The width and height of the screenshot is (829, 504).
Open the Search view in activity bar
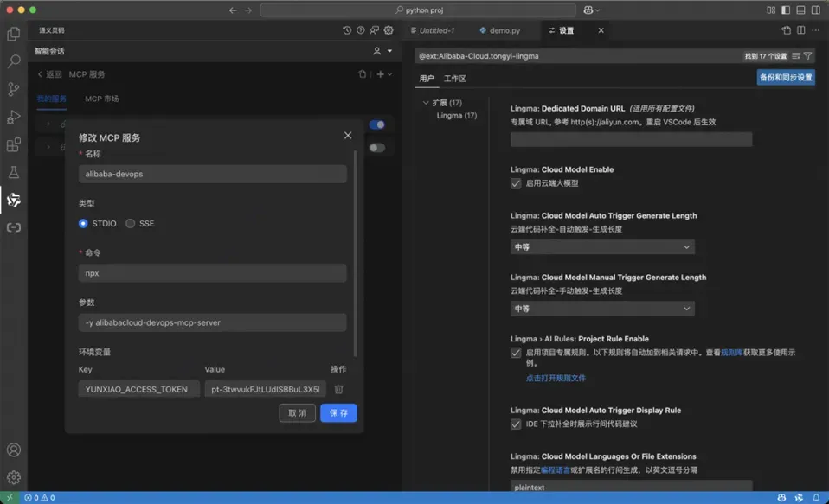pyautogui.click(x=14, y=61)
